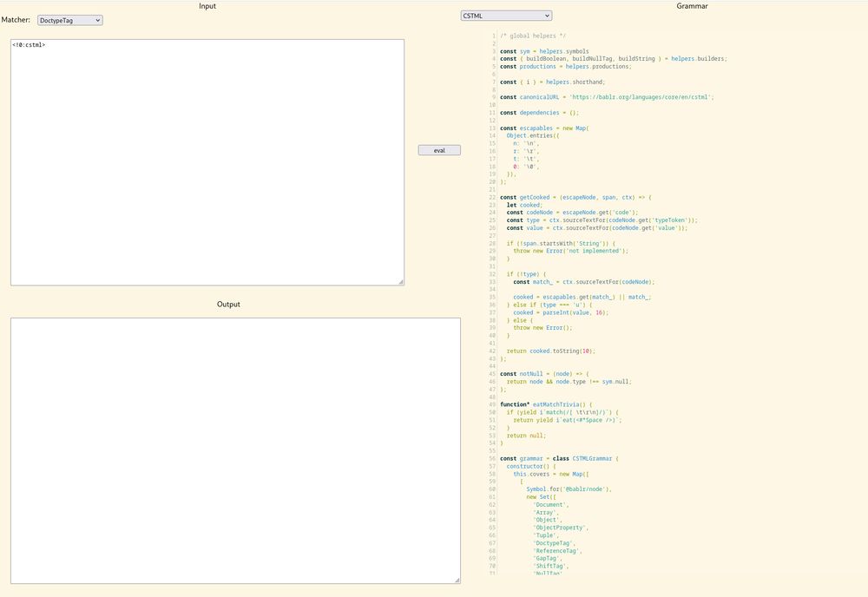Image resolution: width=868 pixels, height=597 pixels.
Task: Click the 'const escapables = new Map(' line
Action: (x=544, y=128)
